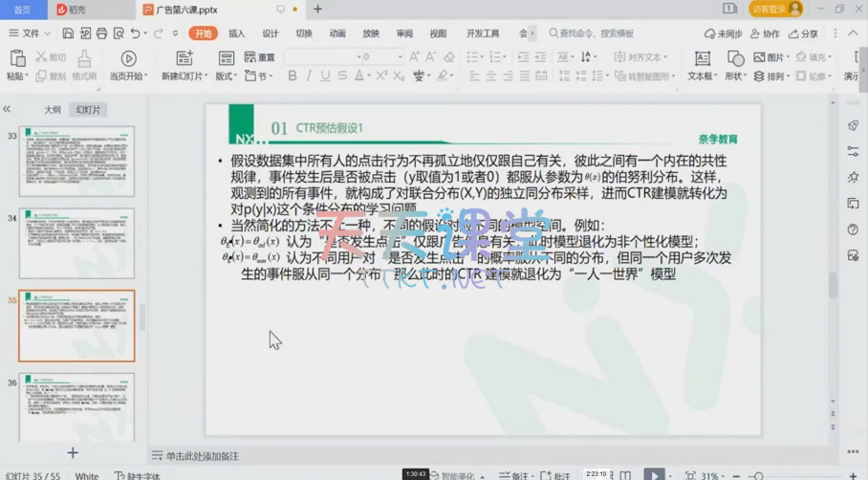Open the File (文件) menu dropdown
Screen dimensions: 868x480
(32, 33)
